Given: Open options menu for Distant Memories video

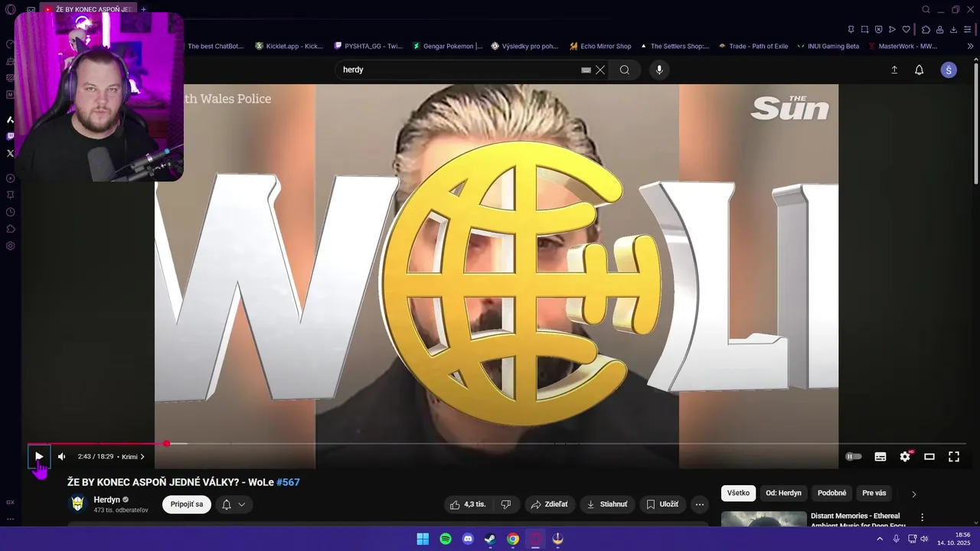Looking at the screenshot, I should (923, 518).
